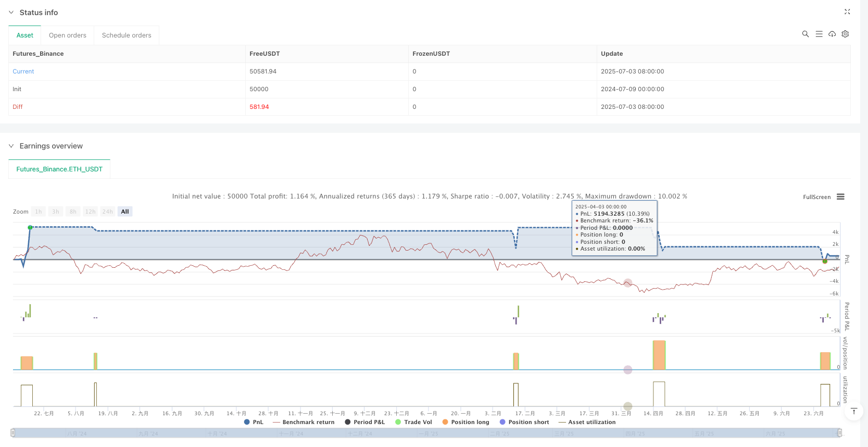Collapse the Earnings overview section
Viewport: 868px width, 447px height.
[11, 146]
